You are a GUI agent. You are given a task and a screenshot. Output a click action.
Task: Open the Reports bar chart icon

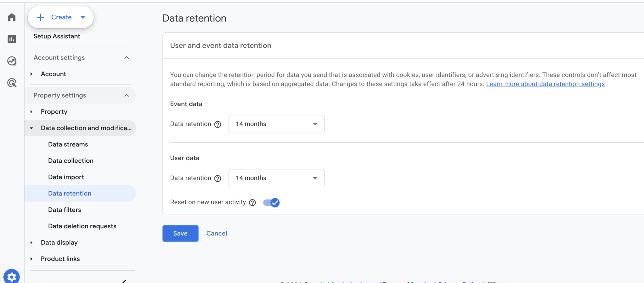[12, 39]
